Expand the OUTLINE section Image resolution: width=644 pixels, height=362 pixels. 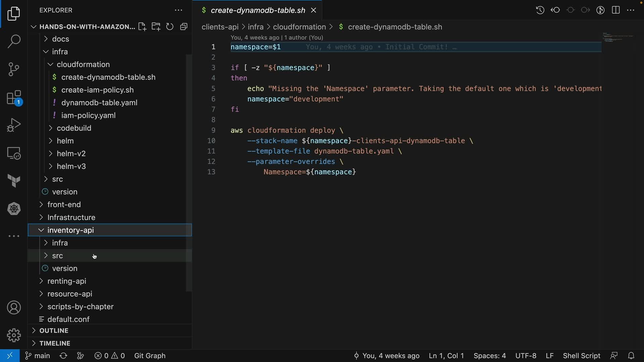click(x=54, y=330)
